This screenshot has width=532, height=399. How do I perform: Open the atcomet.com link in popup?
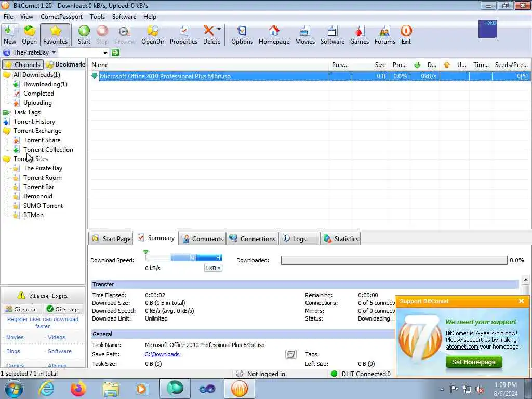click(x=462, y=347)
